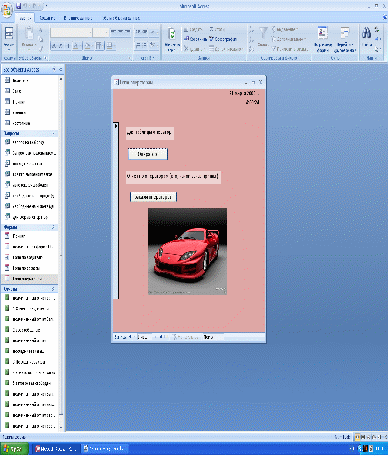
Task: Open the gridlines button in font group
Action: point(100,46)
